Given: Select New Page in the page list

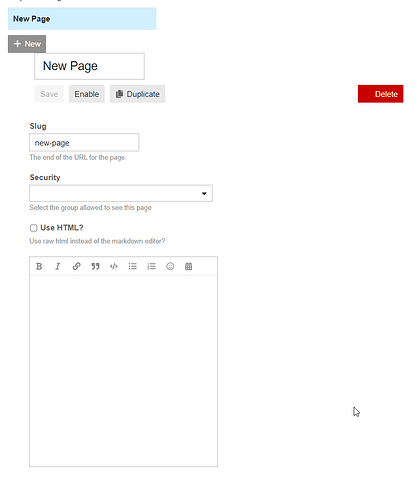Looking at the screenshot, I should tap(82, 19).
